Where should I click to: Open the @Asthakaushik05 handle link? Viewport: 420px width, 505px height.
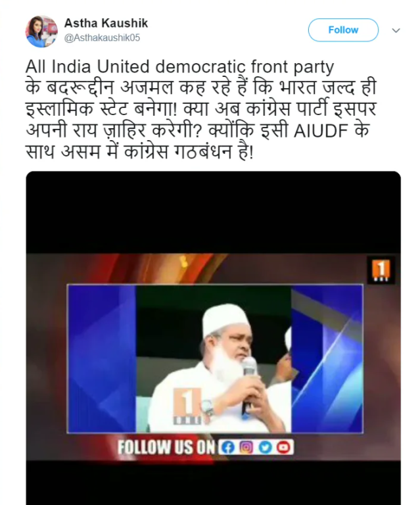(x=102, y=37)
